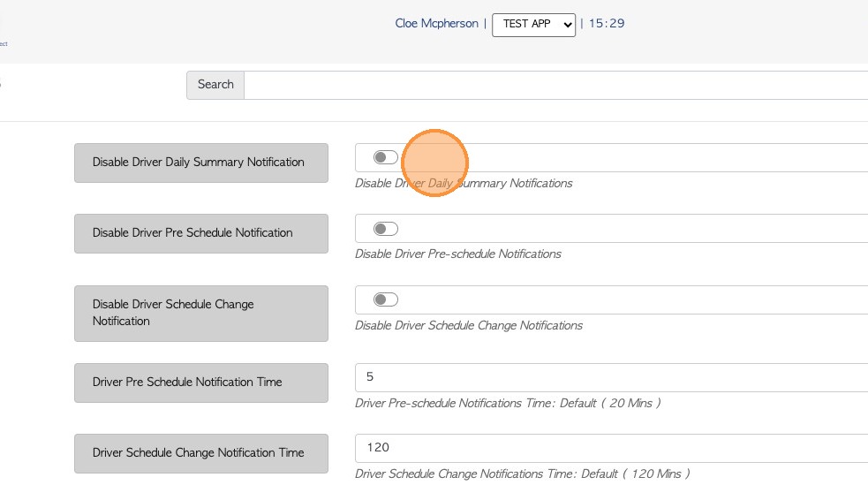Click Driver Pre Schedule Notification Time label
The width and height of the screenshot is (868, 485).
(x=201, y=383)
